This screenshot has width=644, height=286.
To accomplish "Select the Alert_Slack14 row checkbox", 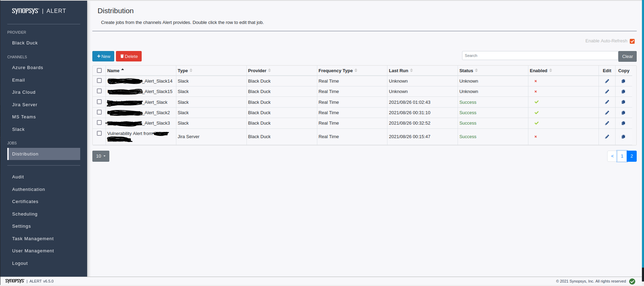I will [x=99, y=81].
